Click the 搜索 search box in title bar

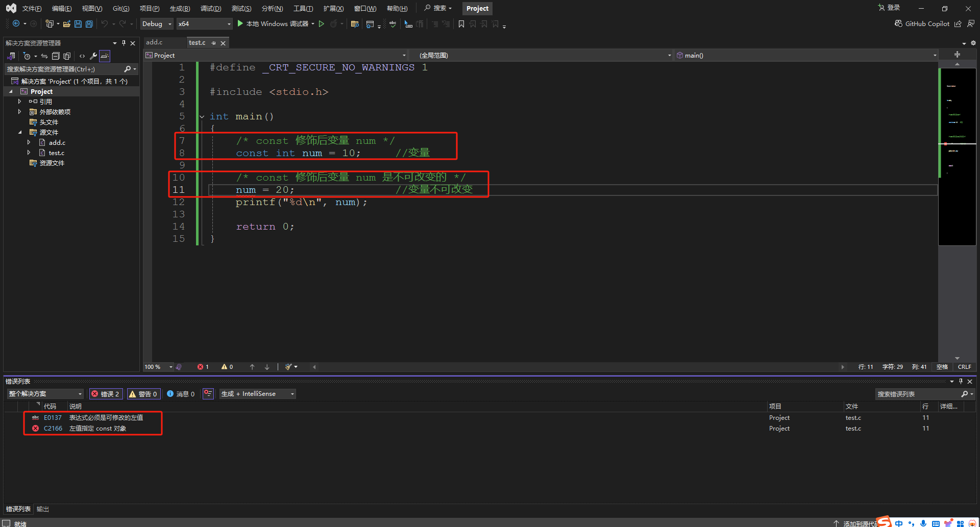point(438,8)
